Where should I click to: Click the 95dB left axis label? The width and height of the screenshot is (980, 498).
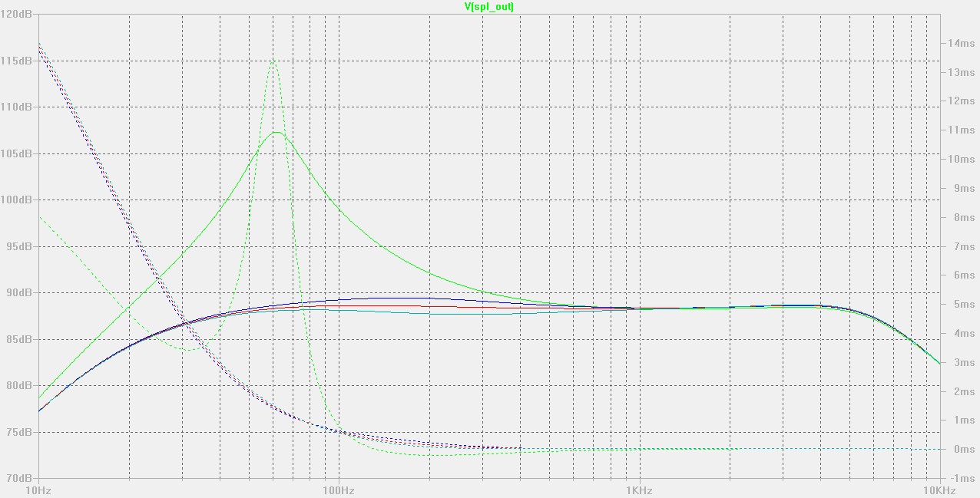[20, 246]
